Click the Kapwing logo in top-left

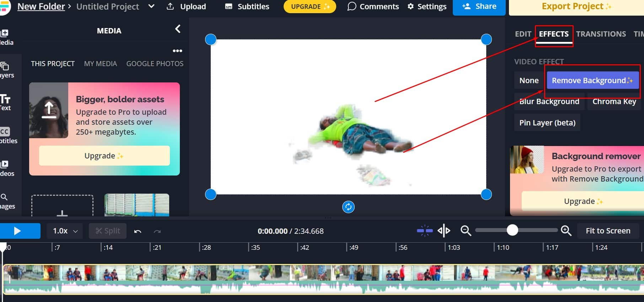pyautogui.click(x=4, y=7)
